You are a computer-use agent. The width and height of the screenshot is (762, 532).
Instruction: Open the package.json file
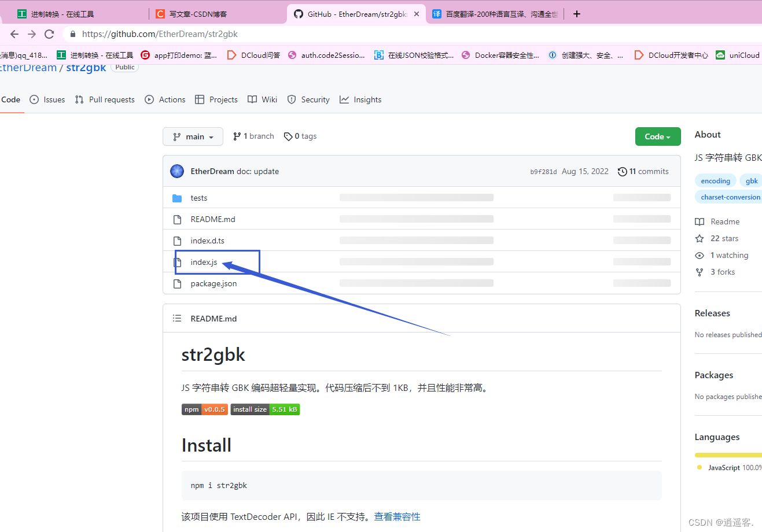213,283
